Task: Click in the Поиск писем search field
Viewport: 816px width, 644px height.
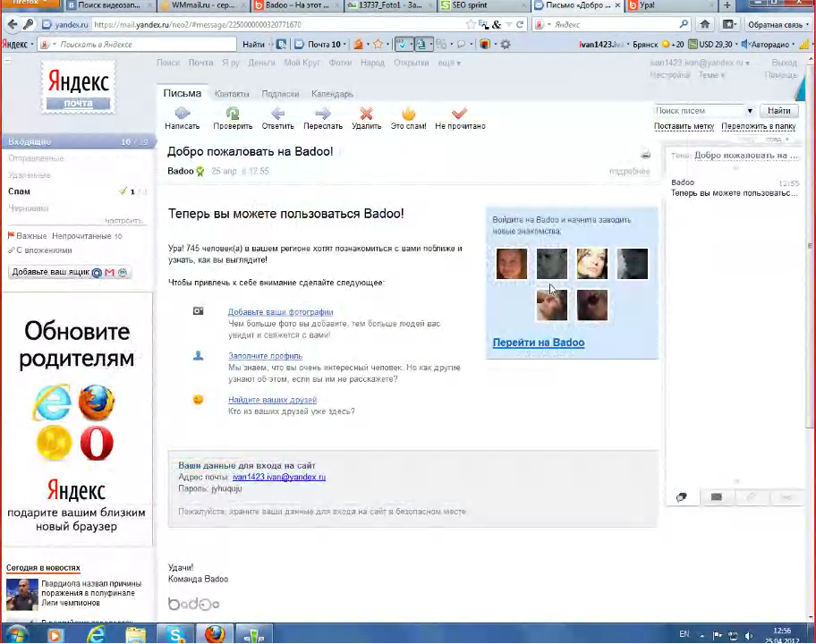Action: pos(700,111)
